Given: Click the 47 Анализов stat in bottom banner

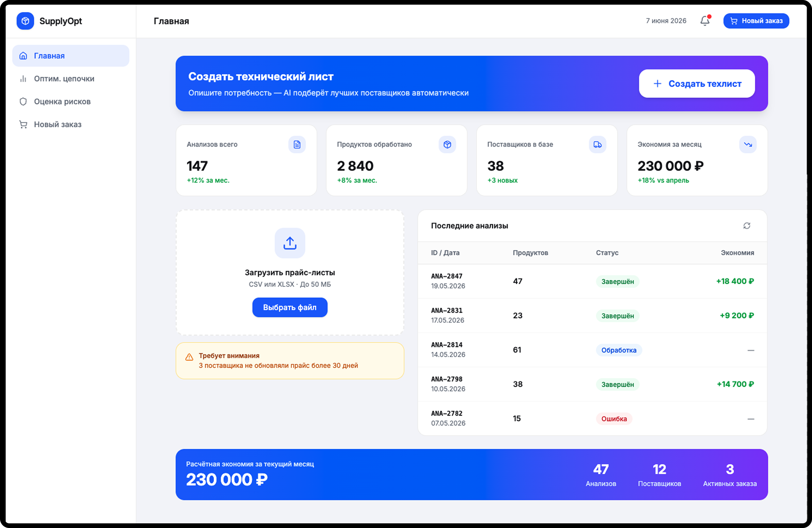Looking at the screenshot, I should 601,475.
